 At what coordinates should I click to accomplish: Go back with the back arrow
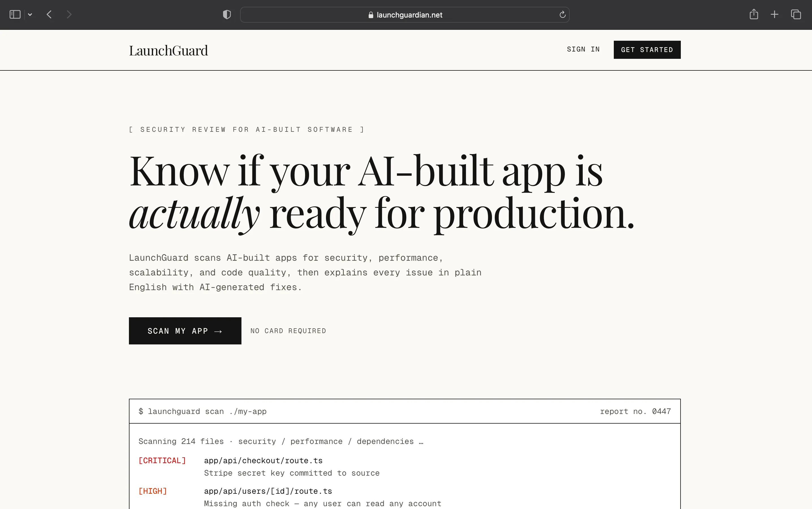coord(49,14)
